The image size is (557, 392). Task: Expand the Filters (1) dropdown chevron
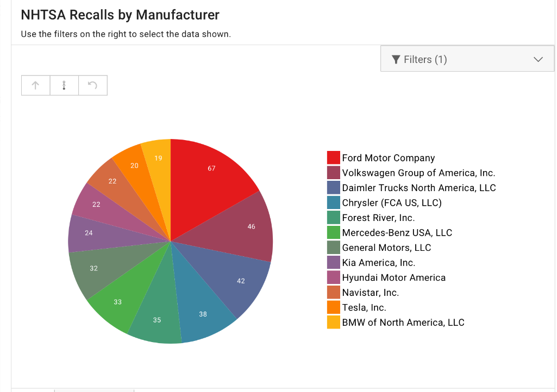(538, 59)
